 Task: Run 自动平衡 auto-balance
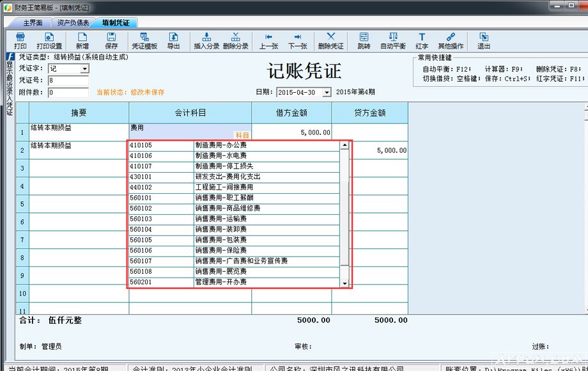(x=392, y=40)
